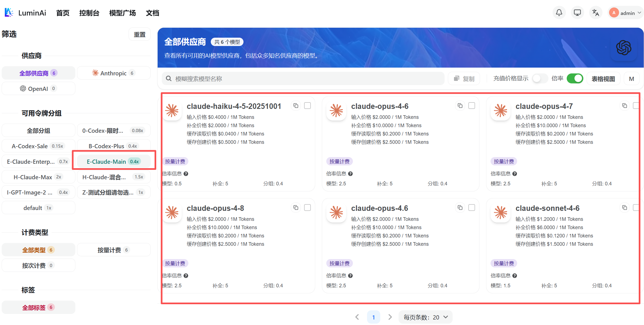Go to next page with right chevron
Screen dimensions: 644x325
point(390,317)
